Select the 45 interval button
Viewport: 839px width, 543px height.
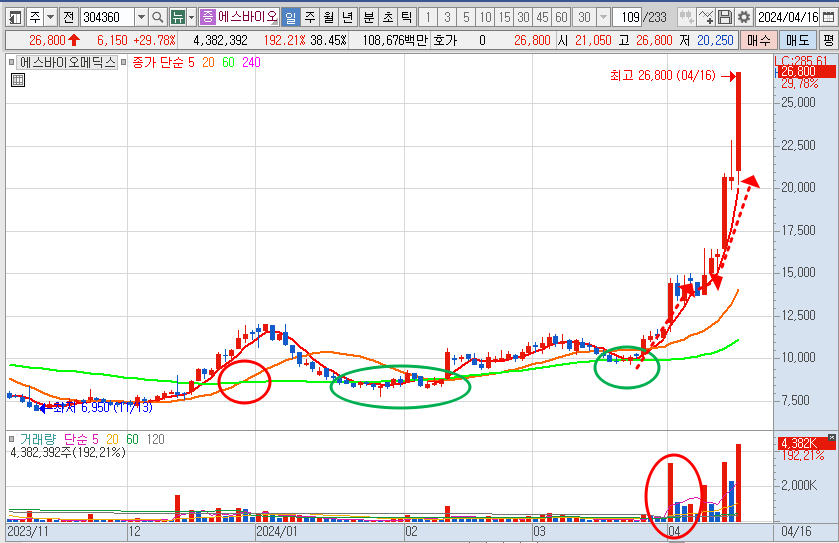pyautogui.click(x=542, y=18)
